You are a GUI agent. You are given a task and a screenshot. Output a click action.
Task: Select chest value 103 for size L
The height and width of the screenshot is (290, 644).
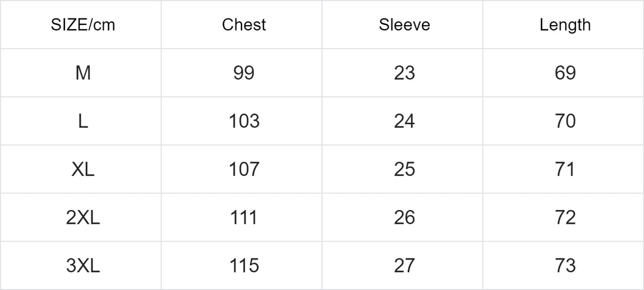tap(244, 122)
